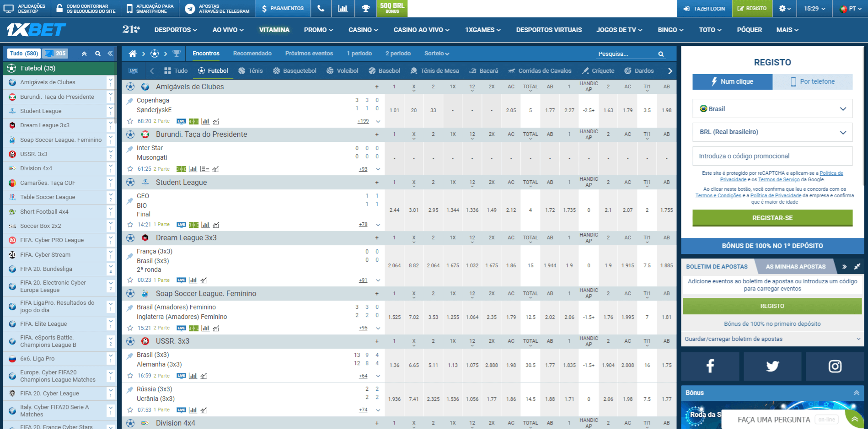
Task: Switch to live monitor 205 filter
Action: tap(55, 54)
